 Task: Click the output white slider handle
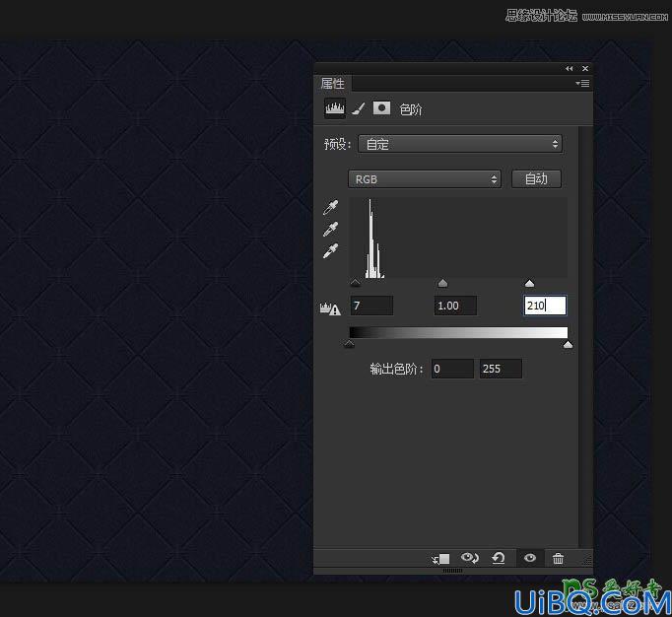(568, 344)
